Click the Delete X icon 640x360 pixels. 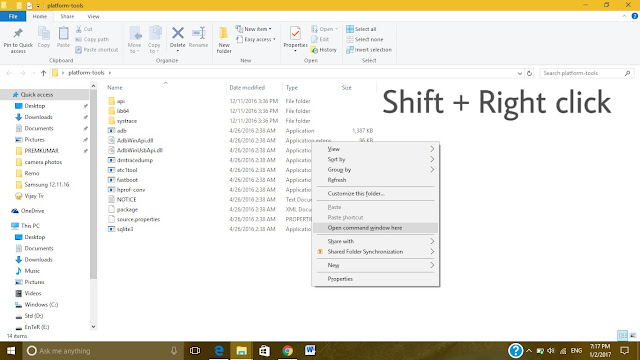coord(178,33)
